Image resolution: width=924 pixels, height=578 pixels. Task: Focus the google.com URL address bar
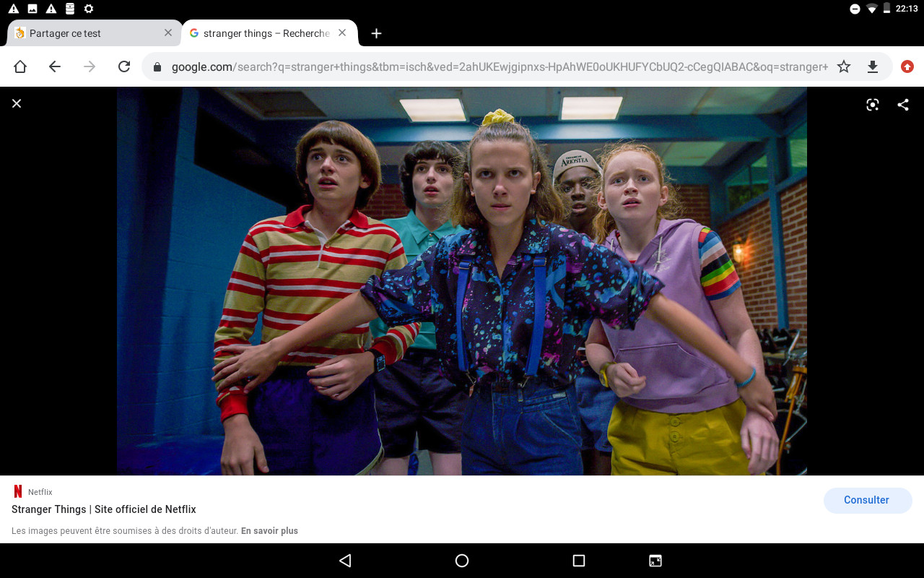pos(498,67)
